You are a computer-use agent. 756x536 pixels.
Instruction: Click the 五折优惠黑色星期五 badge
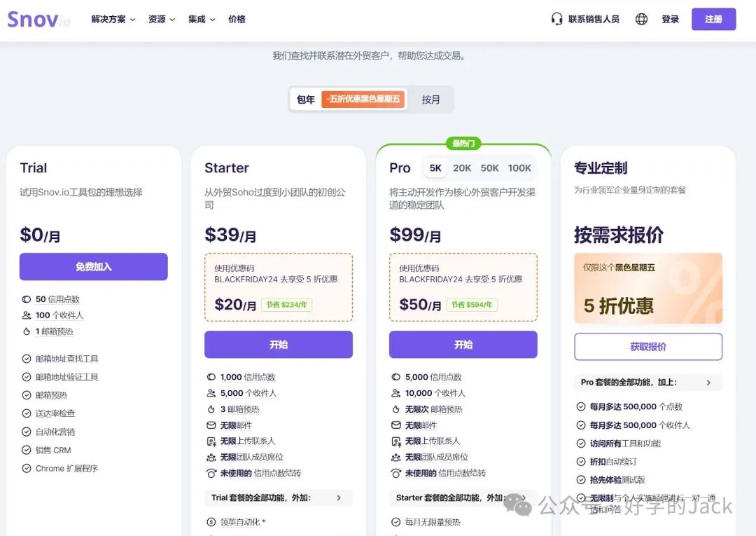click(x=363, y=99)
